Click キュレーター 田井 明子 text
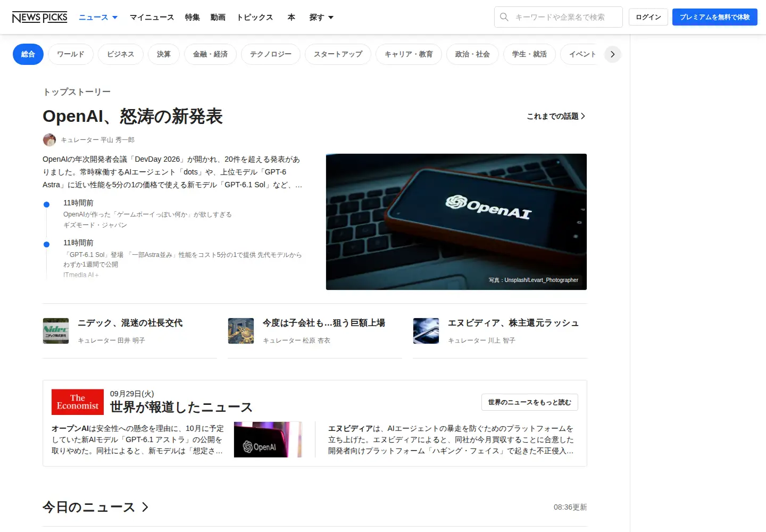The width and height of the screenshot is (766, 532). 111,340
